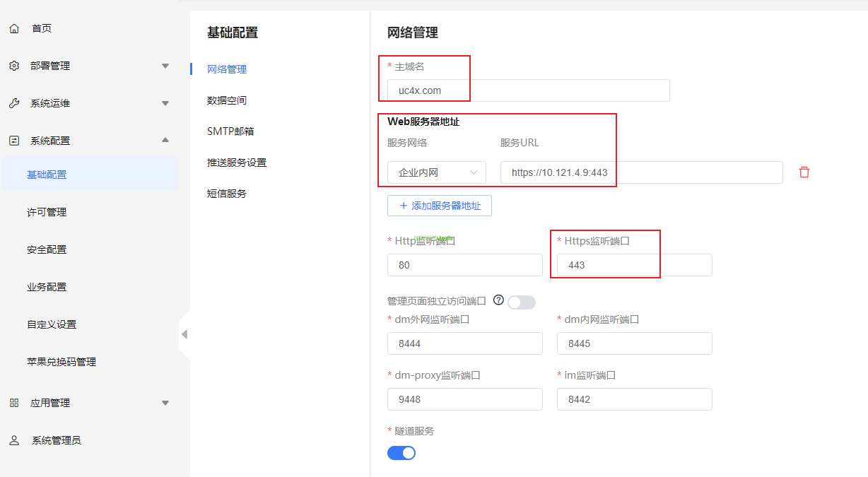Collapse the sidebar using the left arrow handle
The image size is (868, 477).
[x=184, y=334]
